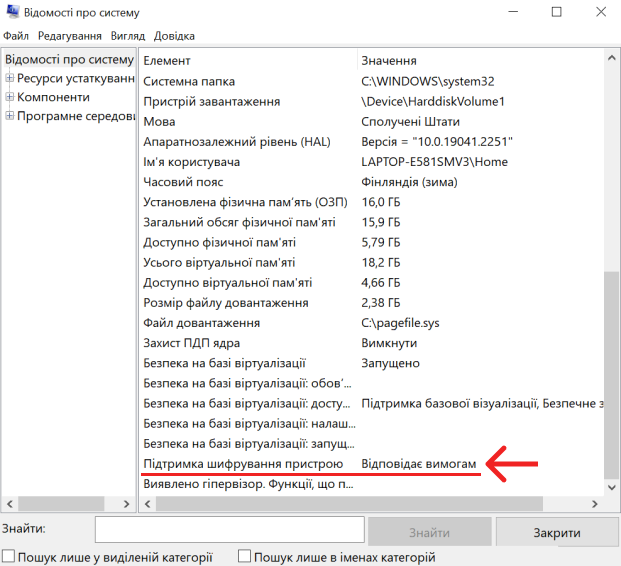Expand the Програмне середовище tree node
Viewport: 621px width, 566px height.
tap(10, 116)
